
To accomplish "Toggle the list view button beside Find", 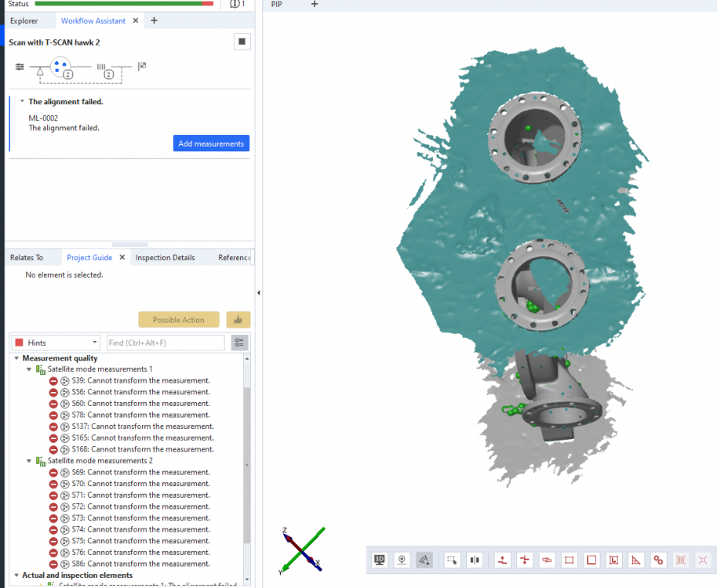I will 239,343.
